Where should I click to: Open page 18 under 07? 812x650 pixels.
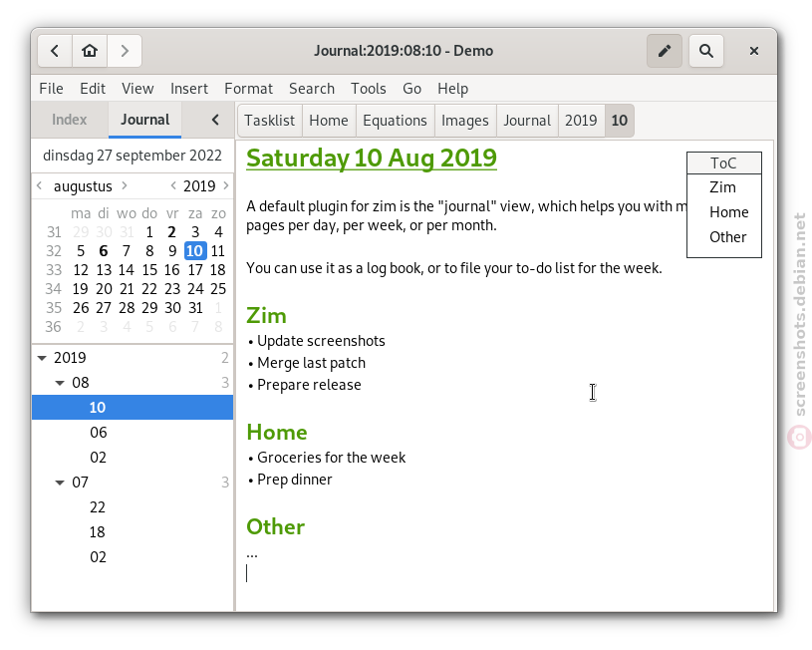(x=133, y=531)
